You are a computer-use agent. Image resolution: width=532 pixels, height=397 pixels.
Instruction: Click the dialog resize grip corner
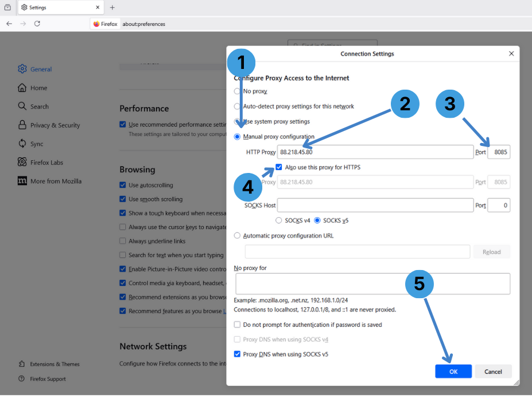pos(517,383)
